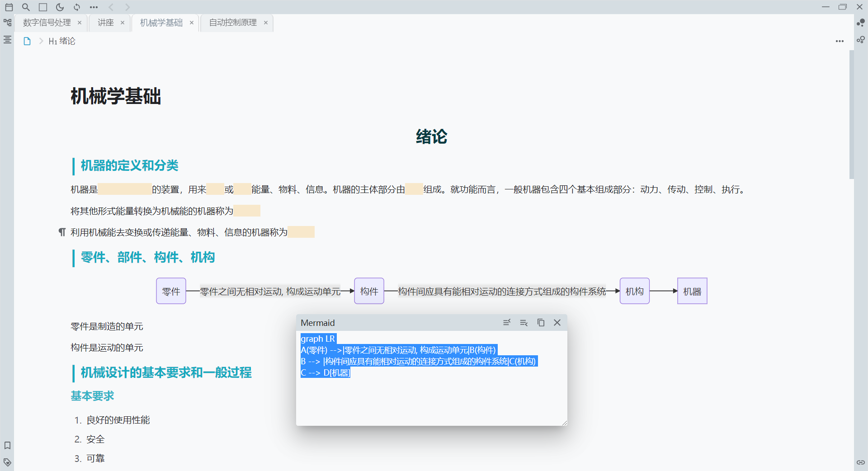The image size is (868, 471).
Task: Switch to the 自动控制原理 tab
Action: tap(232, 23)
